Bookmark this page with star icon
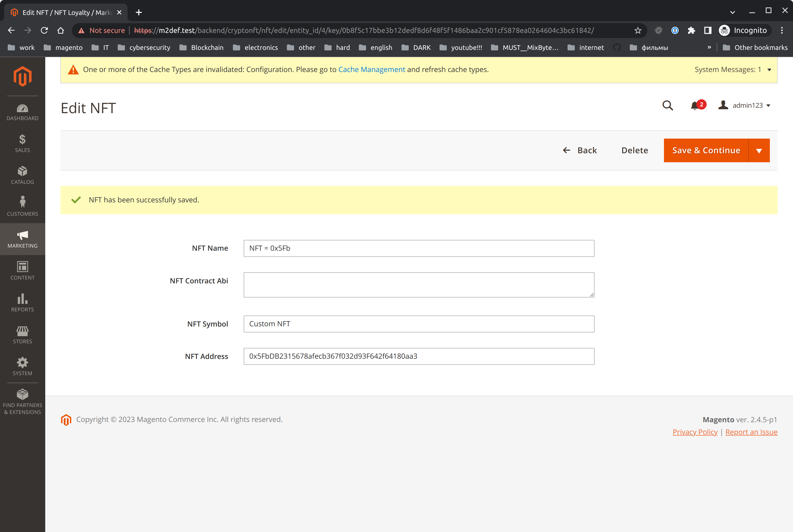 point(638,31)
